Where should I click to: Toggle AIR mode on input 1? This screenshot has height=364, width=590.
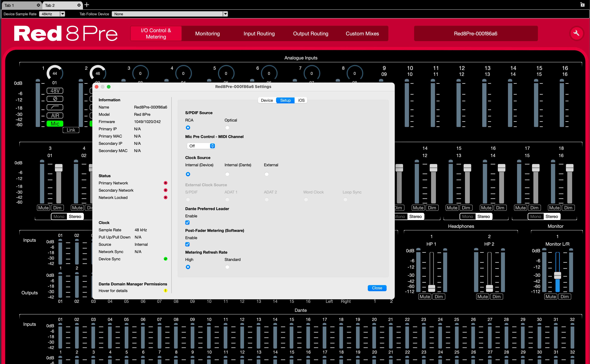55,115
